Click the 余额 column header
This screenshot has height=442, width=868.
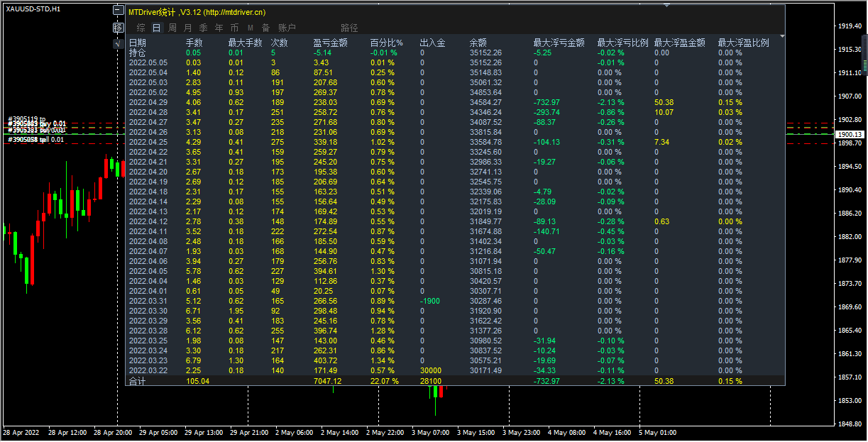(x=478, y=43)
